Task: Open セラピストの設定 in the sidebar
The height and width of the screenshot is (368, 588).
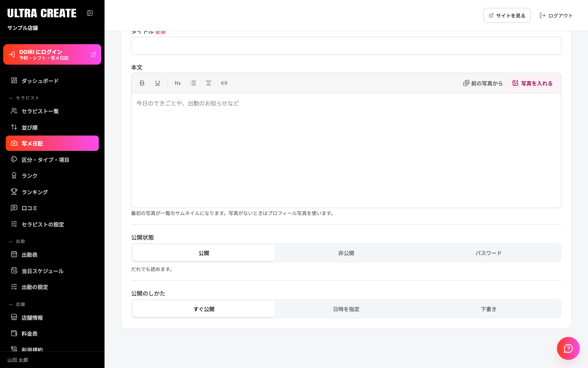Action: pyautogui.click(x=52, y=224)
